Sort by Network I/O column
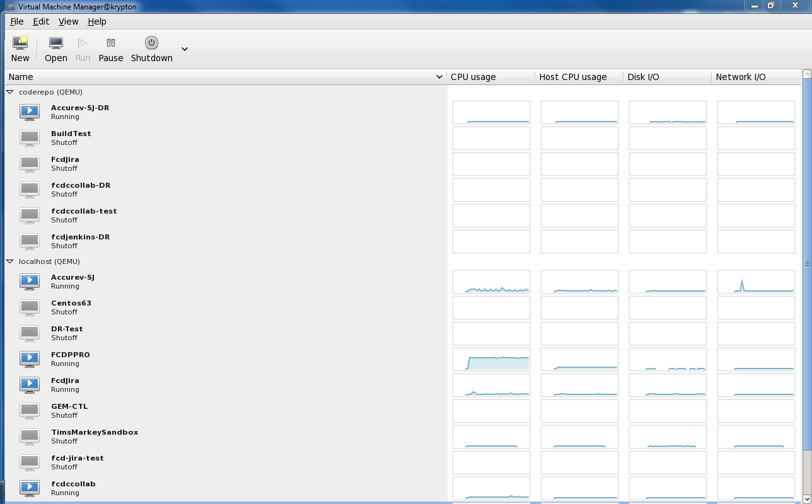The width and height of the screenshot is (812, 504). coord(756,77)
